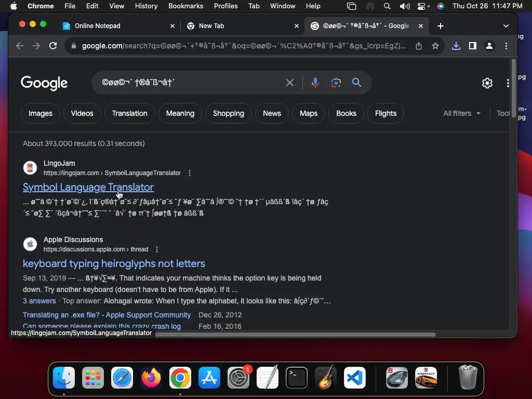Open Spotlight search in menu bar
Viewport: 532px width, 399px height.
click(387, 6)
